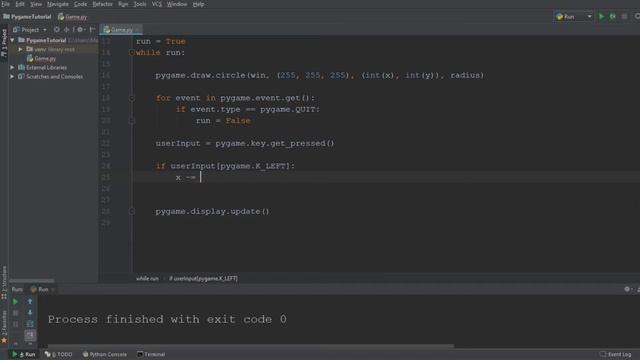Click the locate/scroll-from-source target icon
The width and height of the screenshot is (640, 360).
coord(57,30)
